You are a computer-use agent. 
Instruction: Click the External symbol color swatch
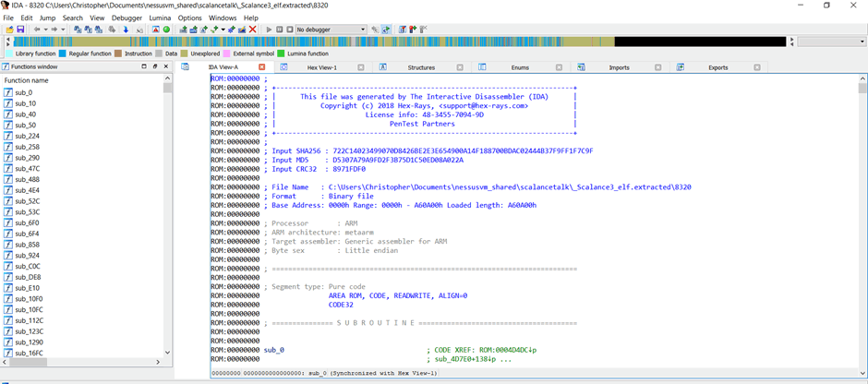226,54
